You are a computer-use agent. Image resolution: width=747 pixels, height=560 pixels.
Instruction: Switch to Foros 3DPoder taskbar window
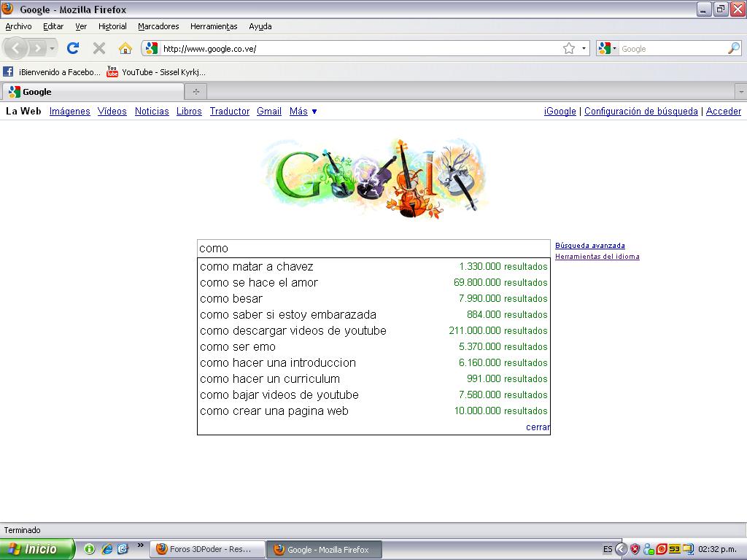coord(208,549)
